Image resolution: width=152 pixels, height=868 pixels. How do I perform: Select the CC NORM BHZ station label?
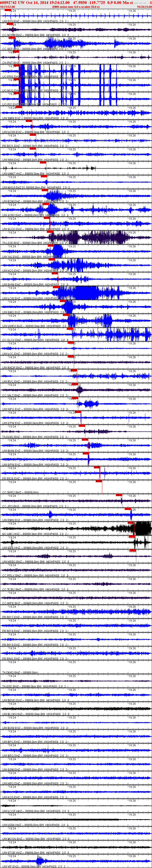(35, 35)
